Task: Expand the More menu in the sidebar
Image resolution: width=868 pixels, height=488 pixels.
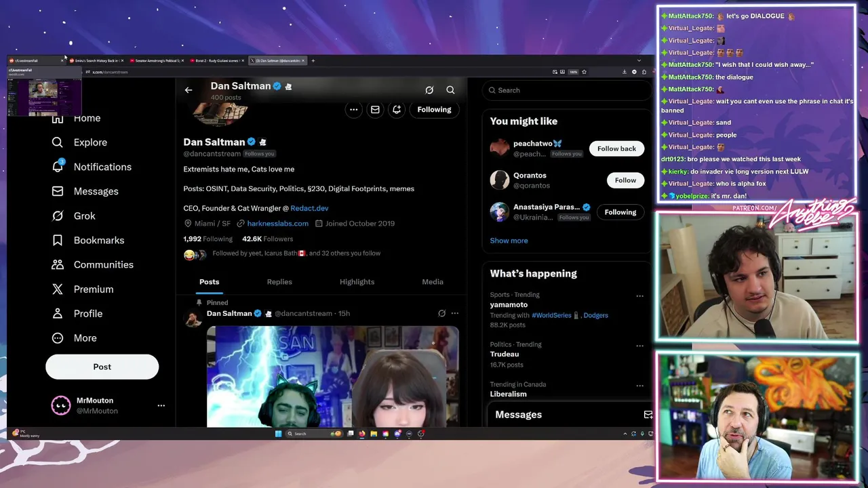Action: click(x=75, y=338)
